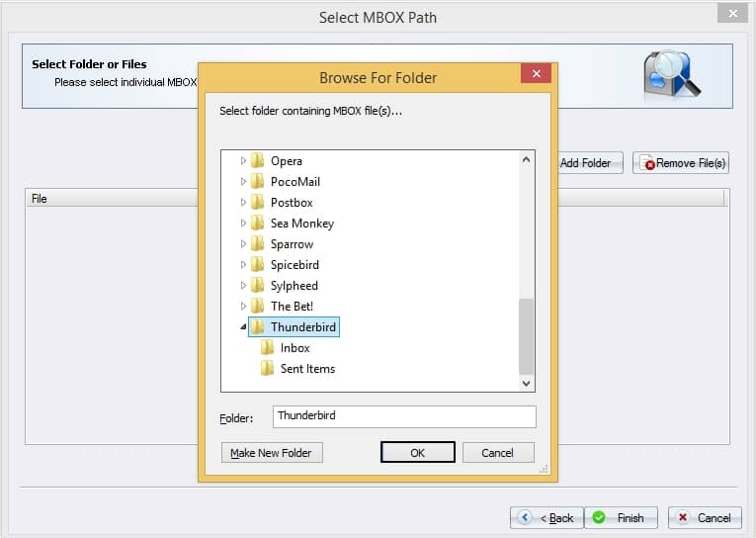Viewport: 756px width, 538px height.
Task: Click Cancel in Browse For Folder dialog
Action: 498,452
